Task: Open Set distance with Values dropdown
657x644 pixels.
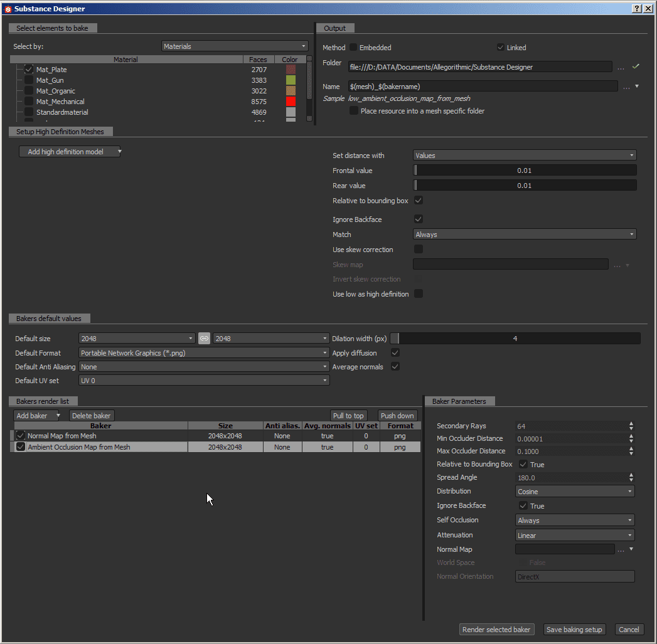Action: click(525, 156)
